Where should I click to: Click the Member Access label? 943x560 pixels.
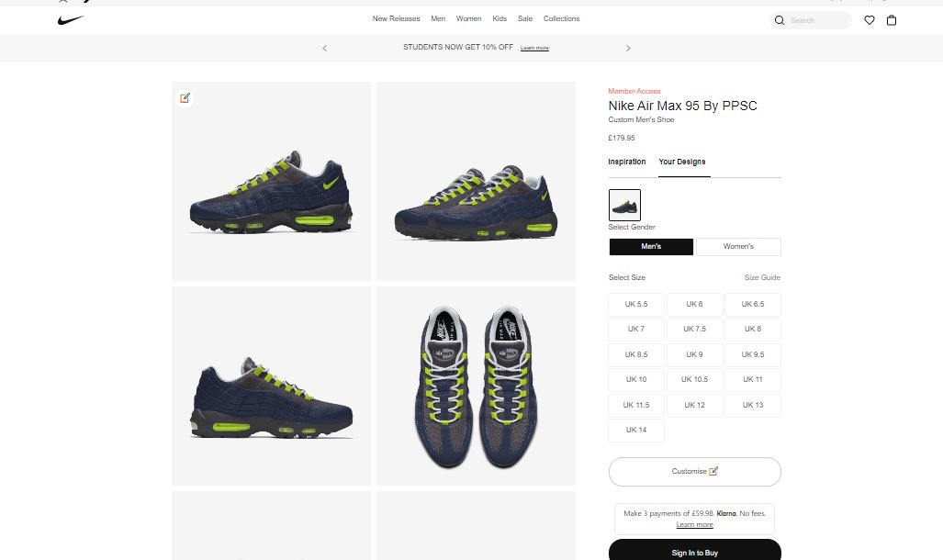coord(634,92)
